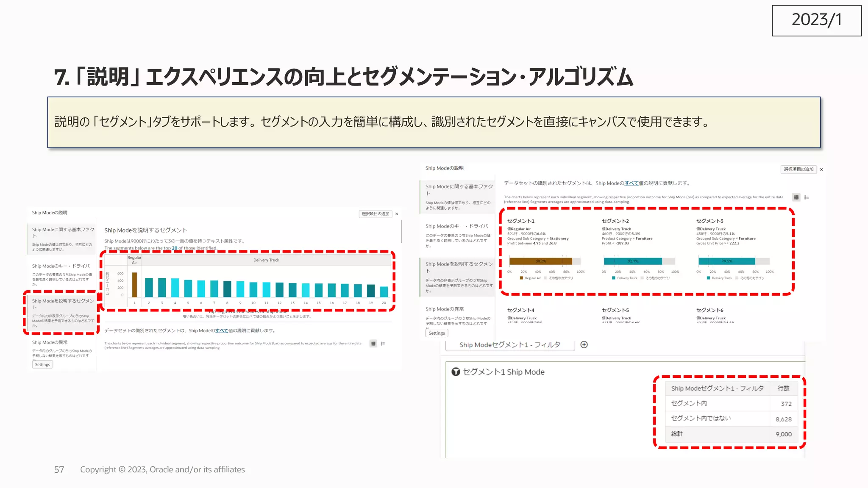Click grid view icon in left panel
868x488 pixels.
pyautogui.click(x=373, y=344)
